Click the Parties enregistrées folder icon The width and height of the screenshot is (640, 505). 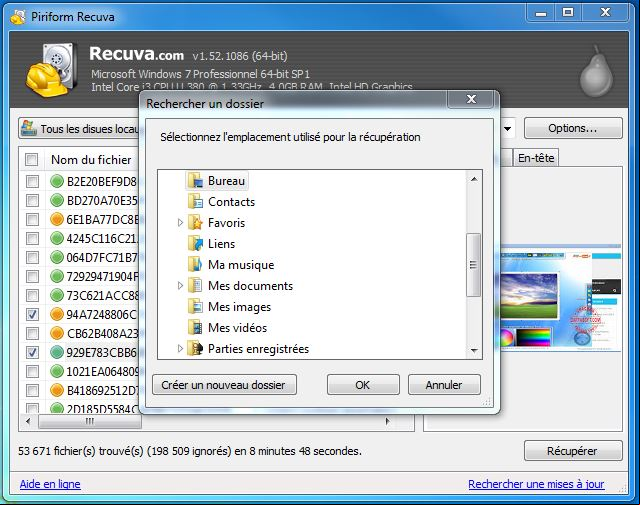point(195,349)
